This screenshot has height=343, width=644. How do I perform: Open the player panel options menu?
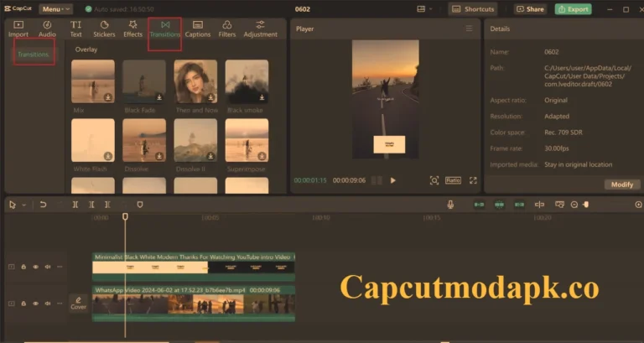tap(469, 29)
